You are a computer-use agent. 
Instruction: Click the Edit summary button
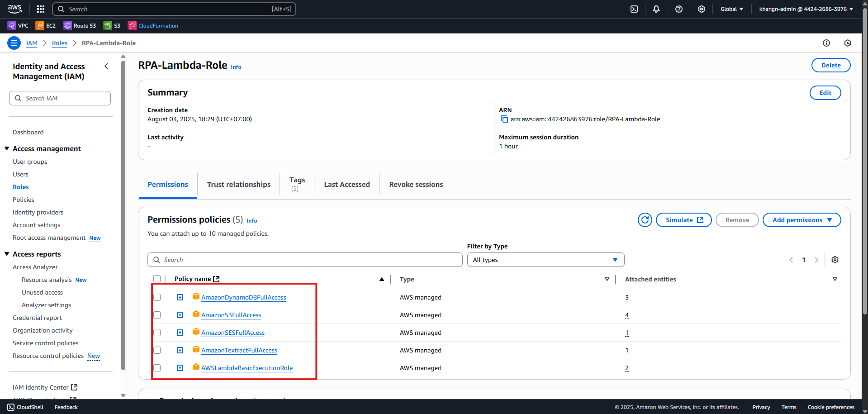(825, 93)
